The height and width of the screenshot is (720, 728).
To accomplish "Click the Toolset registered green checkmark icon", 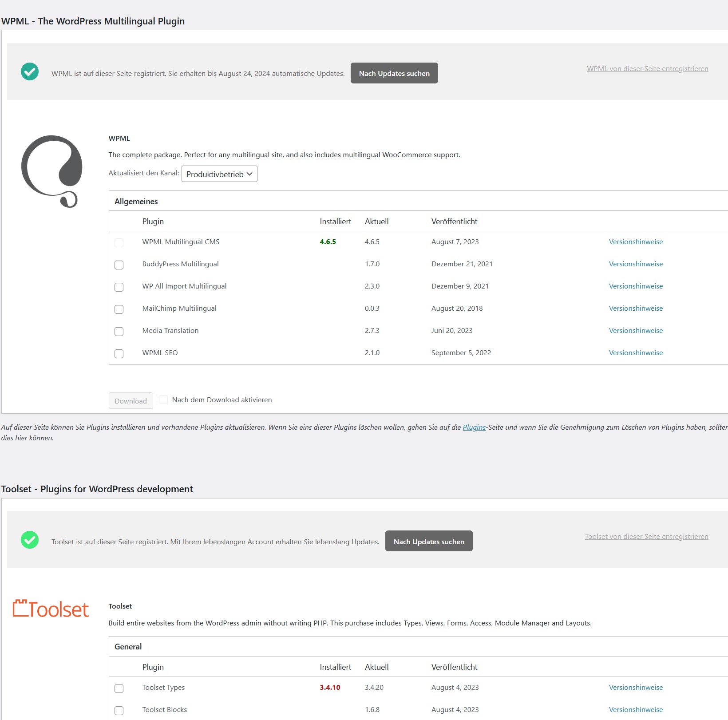I will point(30,540).
